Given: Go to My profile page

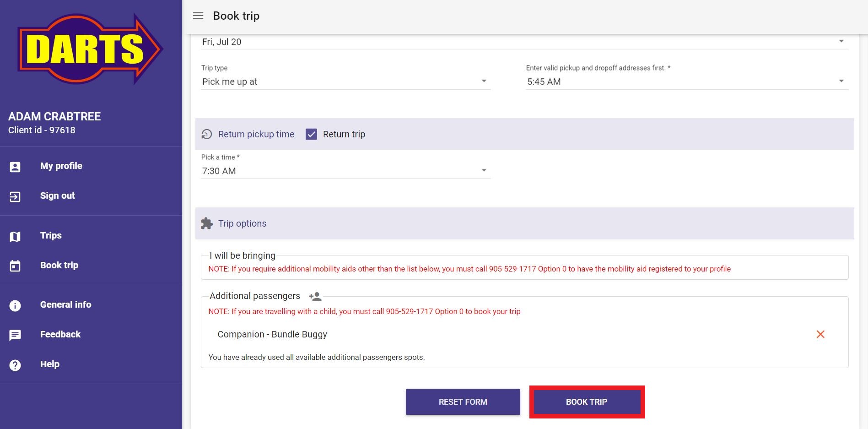Looking at the screenshot, I should coord(61,166).
